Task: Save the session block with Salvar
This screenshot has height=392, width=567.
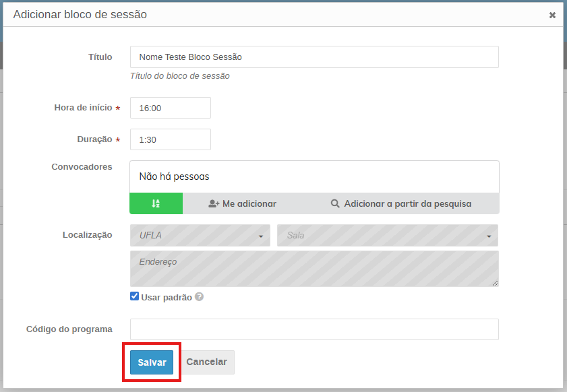Action: pyautogui.click(x=152, y=362)
